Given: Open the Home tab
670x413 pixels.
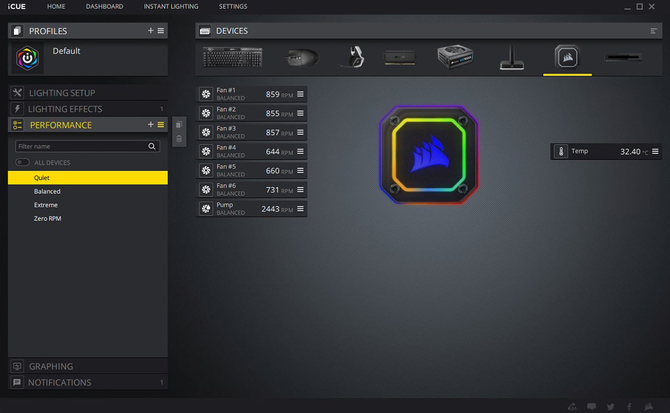Looking at the screenshot, I should coord(56,6).
